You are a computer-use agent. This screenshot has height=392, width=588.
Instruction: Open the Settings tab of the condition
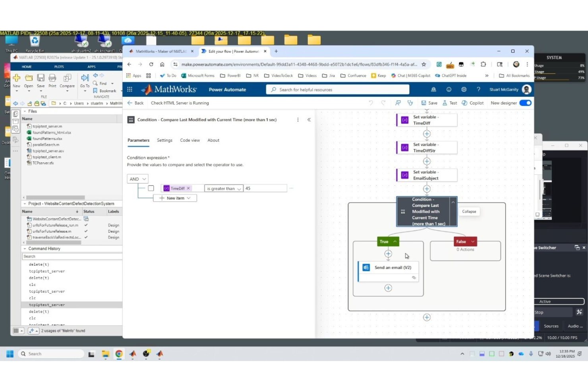[x=164, y=140]
